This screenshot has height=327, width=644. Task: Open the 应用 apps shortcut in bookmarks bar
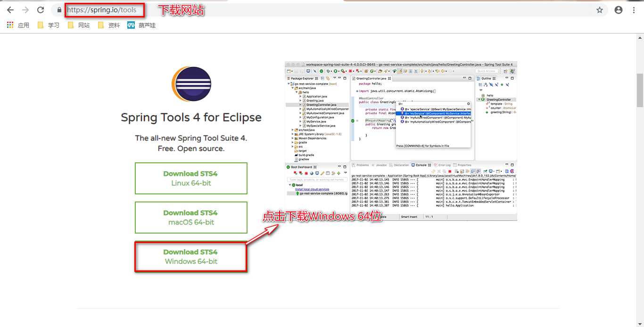pyautogui.click(x=18, y=25)
